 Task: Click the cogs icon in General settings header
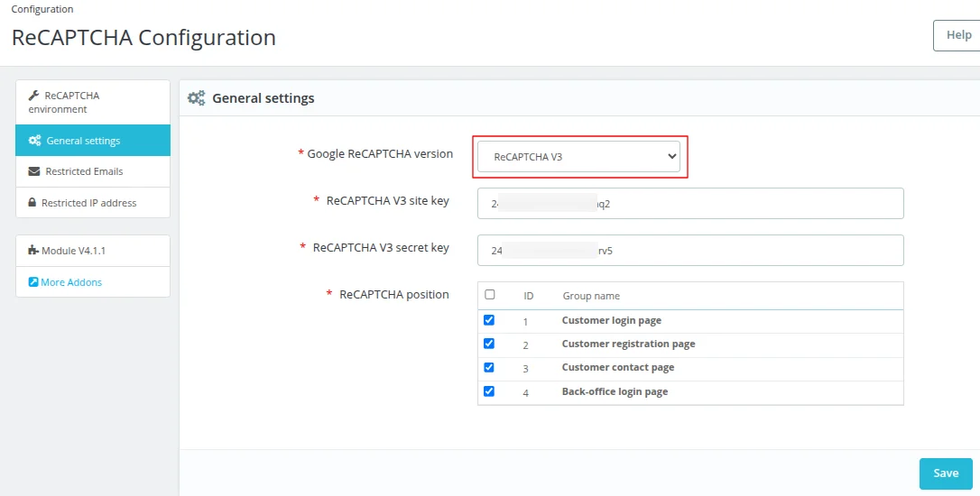coord(196,98)
